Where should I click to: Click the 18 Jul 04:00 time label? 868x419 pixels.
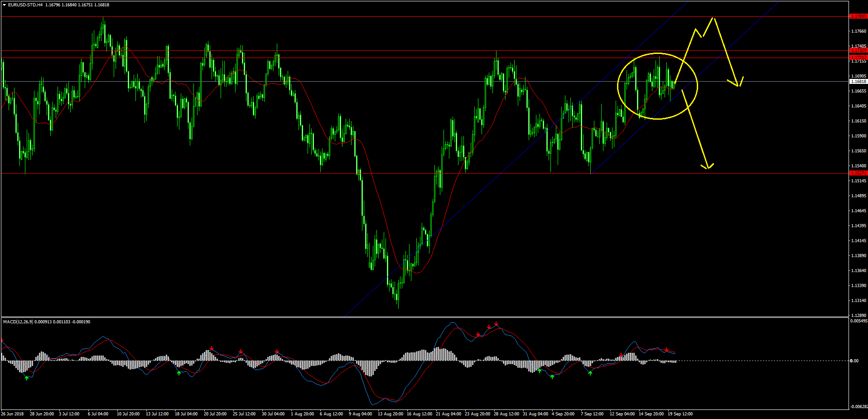tap(186, 414)
